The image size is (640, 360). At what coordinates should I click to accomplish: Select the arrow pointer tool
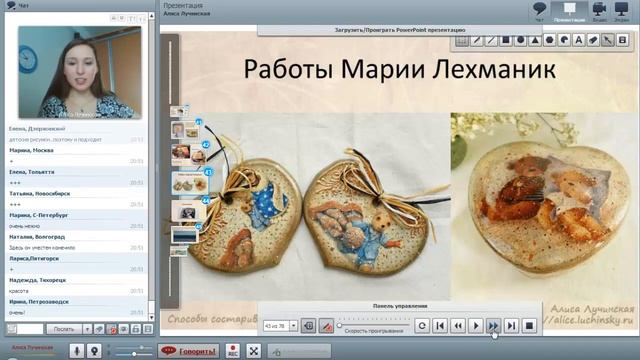pyautogui.click(x=608, y=40)
